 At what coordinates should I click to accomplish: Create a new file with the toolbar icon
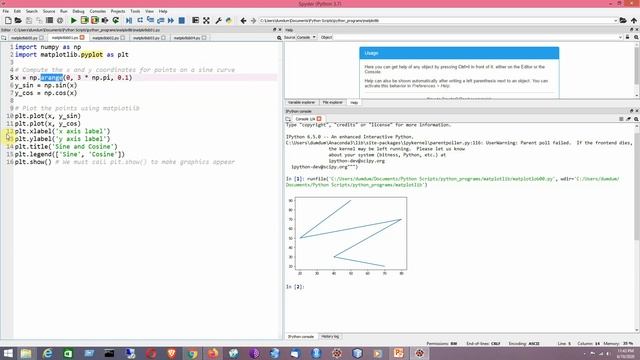pos(8,20)
